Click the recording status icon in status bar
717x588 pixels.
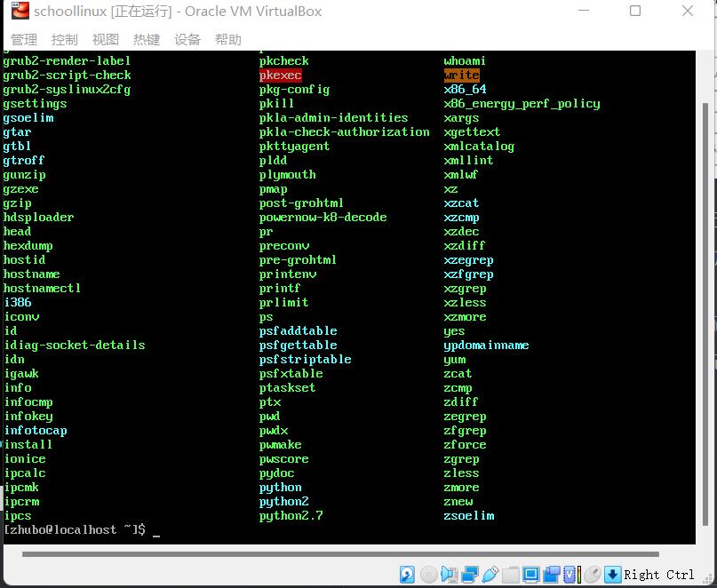[552, 575]
